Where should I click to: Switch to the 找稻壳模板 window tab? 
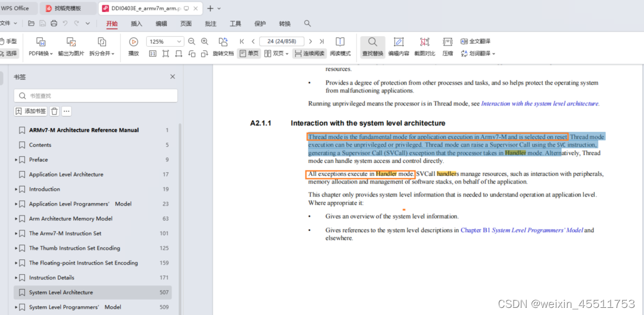point(68,8)
